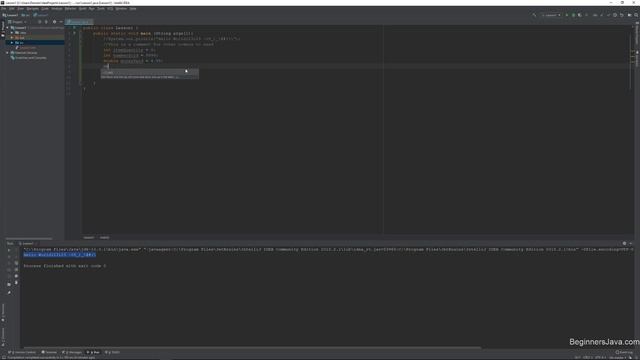Expand the src folder
This screenshot has height=360, width=640.
click(x=12, y=42)
